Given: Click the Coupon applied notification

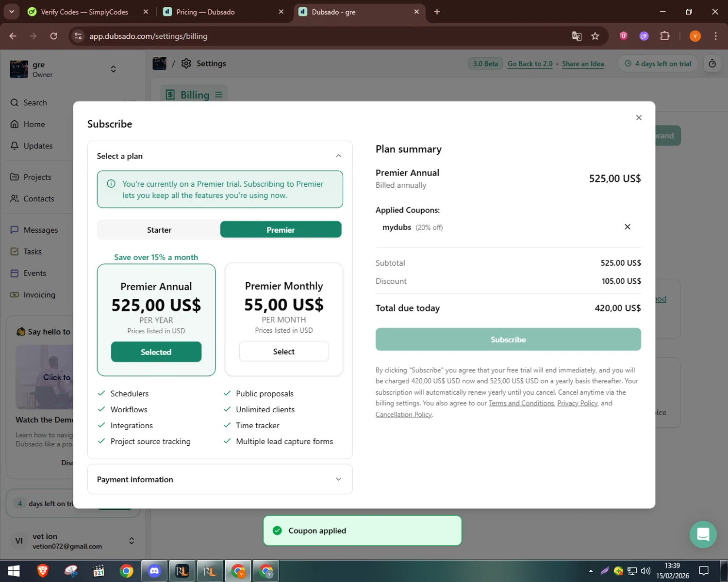Looking at the screenshot, I should point(362,531).
